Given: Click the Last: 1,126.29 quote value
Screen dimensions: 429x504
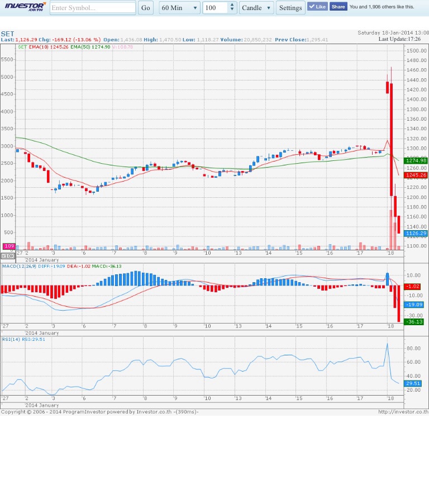Looking at the screenshot, I should (x=19, y=40).
